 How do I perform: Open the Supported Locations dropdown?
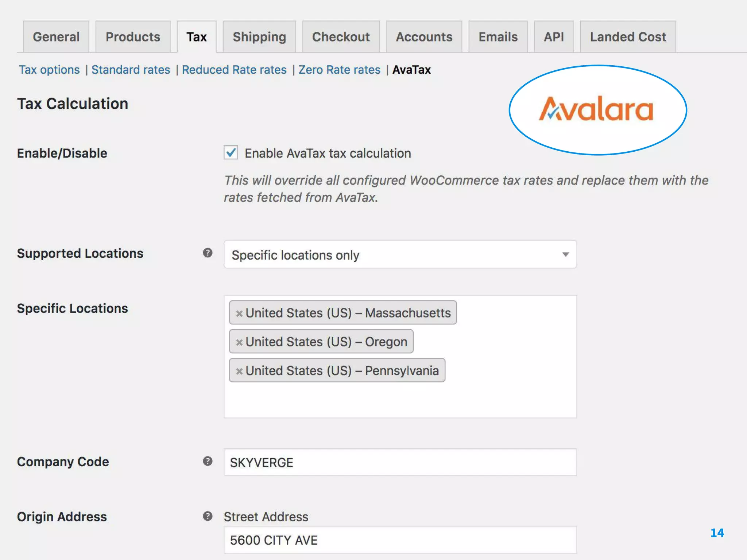(x=400, y=254)
